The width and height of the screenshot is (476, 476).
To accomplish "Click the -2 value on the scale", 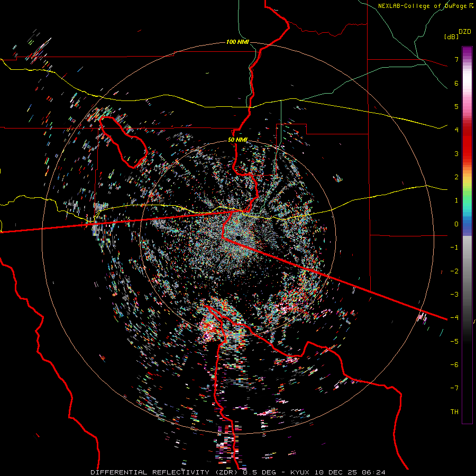I will [454, 271].
